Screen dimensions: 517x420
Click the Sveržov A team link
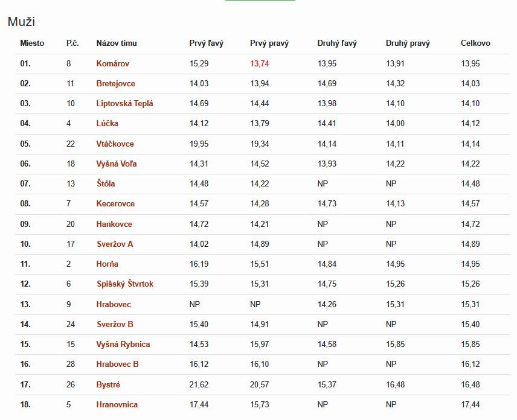[x=115, y=244]
